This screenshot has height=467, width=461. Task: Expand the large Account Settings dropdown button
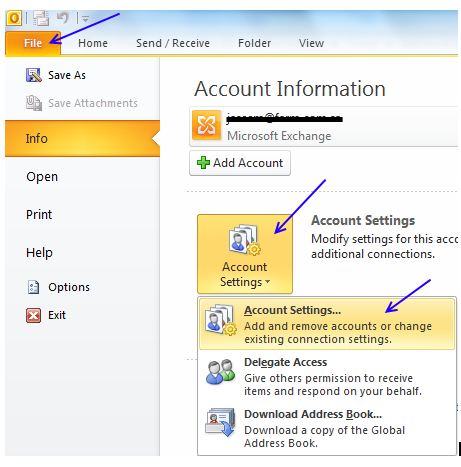point(245,254)
